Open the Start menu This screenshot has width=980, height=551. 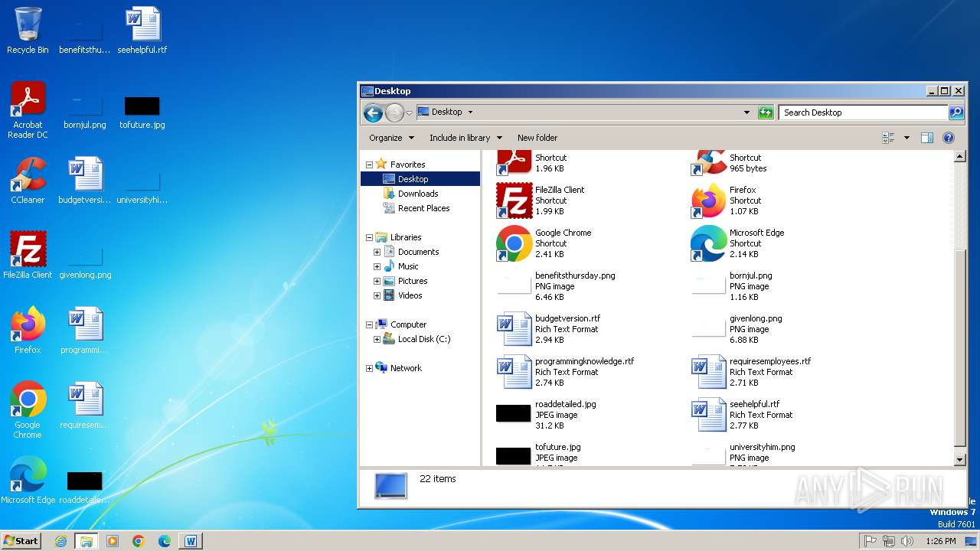point(21,540)
